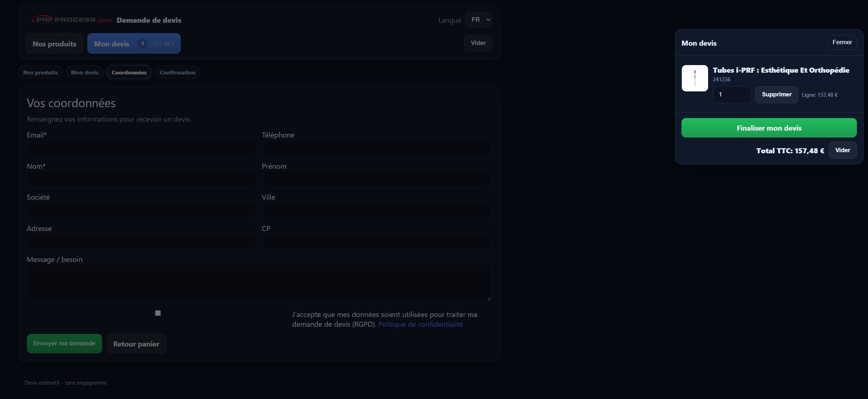Click into the Message / besoin textarea

(259, 282)
